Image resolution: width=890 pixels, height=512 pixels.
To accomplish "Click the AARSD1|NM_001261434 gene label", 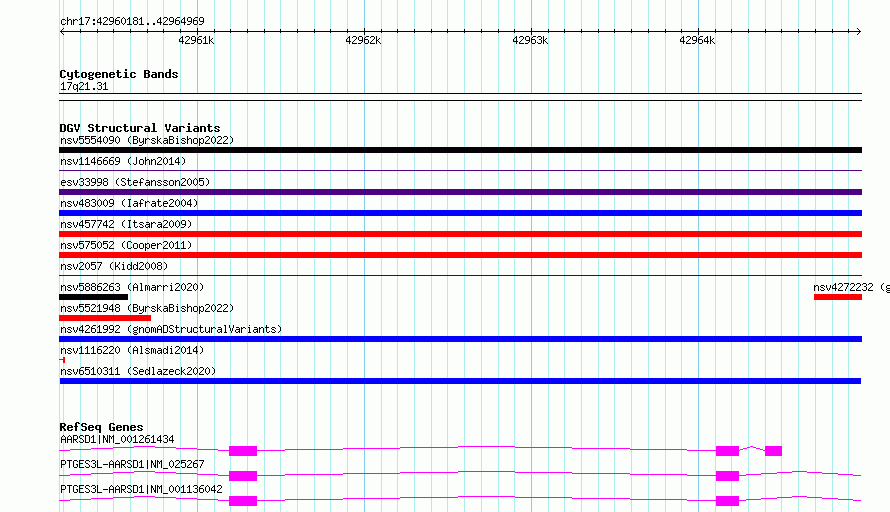I will [x=117, y=439].
